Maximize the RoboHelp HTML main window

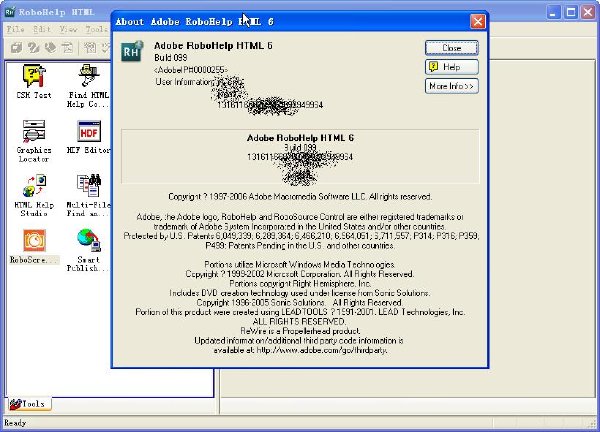tap(571, 12)
